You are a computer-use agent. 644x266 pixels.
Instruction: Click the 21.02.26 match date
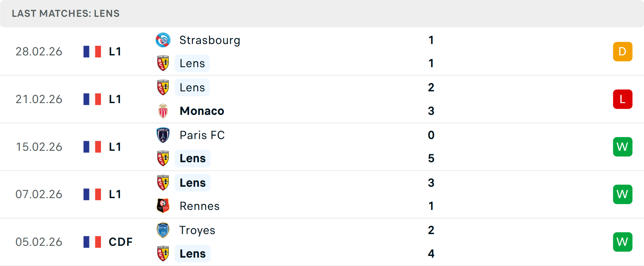(39, 99)
